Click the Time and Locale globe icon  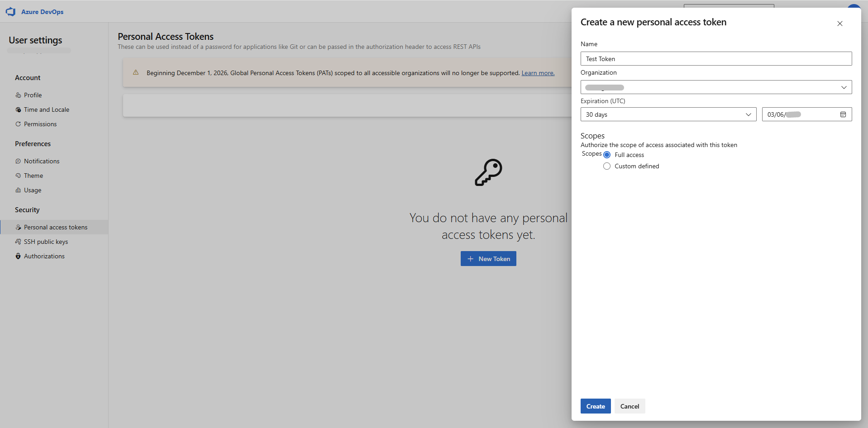[18, 109]
